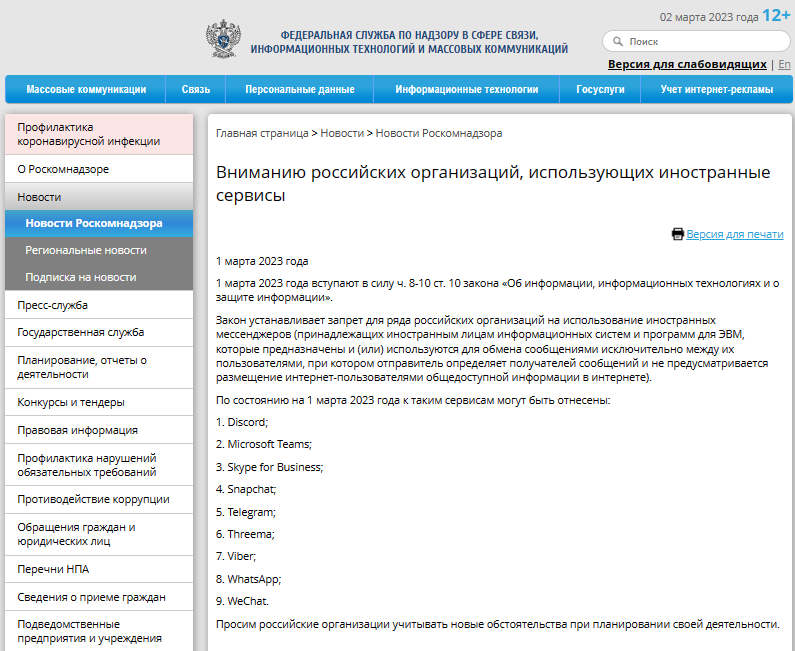Click list entry 3. Skype for Business
Image resolution: width=795 pixels, height=651 pixels.
point(269,467)
